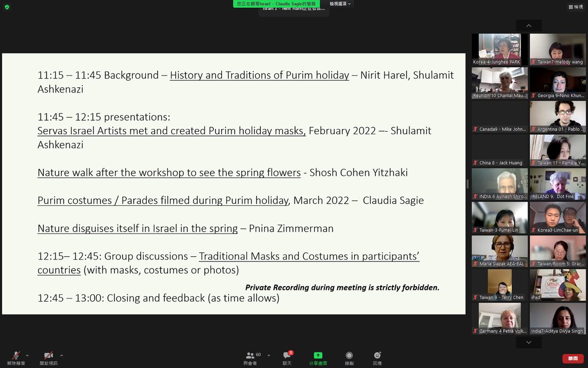Image resolution: width=588 pixels, height=368 pixels.
Task: Open the 檢視 layout button at top right
Action: 576,7
